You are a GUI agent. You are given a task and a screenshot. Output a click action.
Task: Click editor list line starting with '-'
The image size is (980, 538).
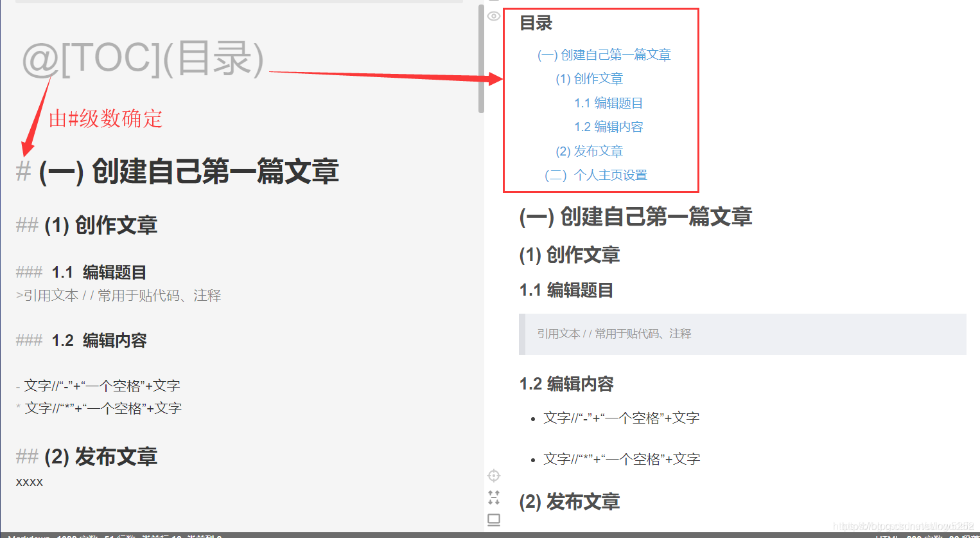pos(98,386)
